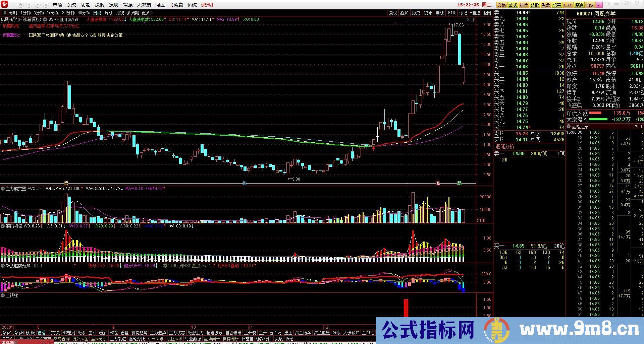The width and height of the screenshot is (644, 344).
Task: Click the 涨 marker on the price chart
Action: point(438,183)
